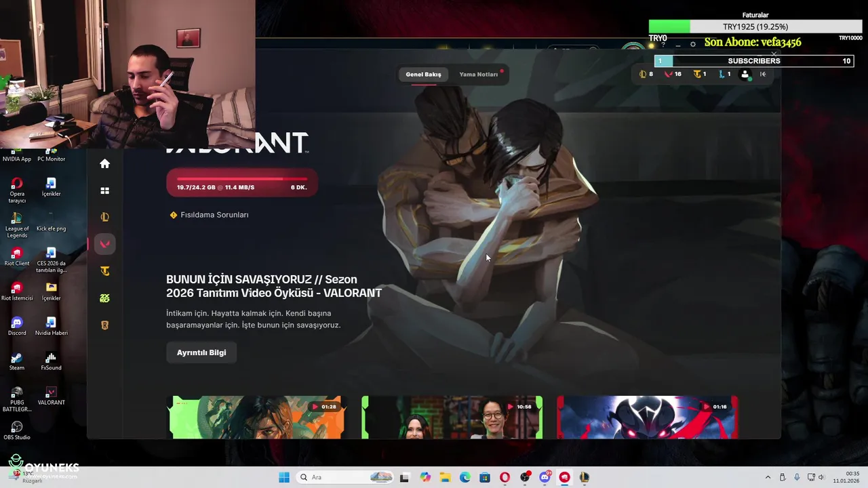Open Microsoft Edge from the taskbar
Image resolution: width=868 pixels, height=488 pixels.
pyautogui.click(x=465, y=477)
